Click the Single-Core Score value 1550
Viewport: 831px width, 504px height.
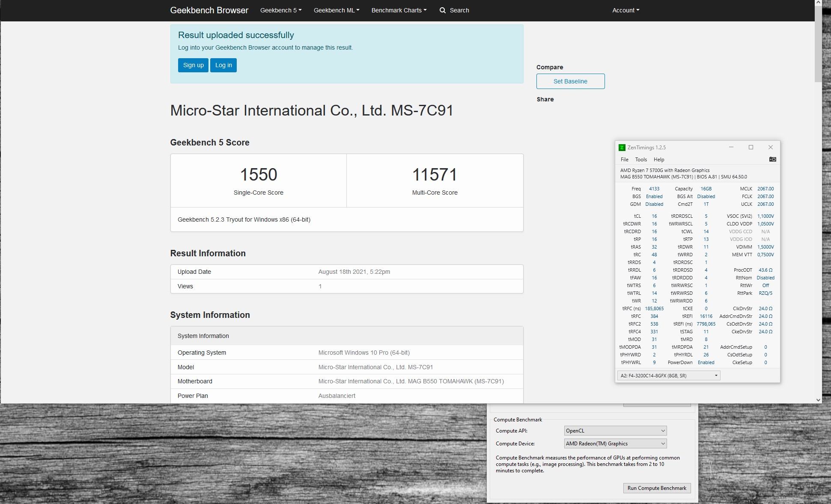click(259, 175)
